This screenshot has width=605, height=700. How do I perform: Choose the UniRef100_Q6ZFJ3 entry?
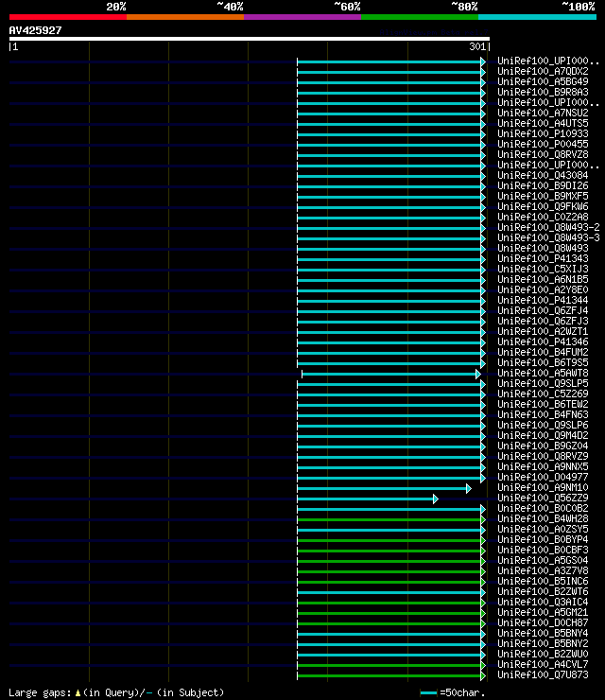[543, 321]
